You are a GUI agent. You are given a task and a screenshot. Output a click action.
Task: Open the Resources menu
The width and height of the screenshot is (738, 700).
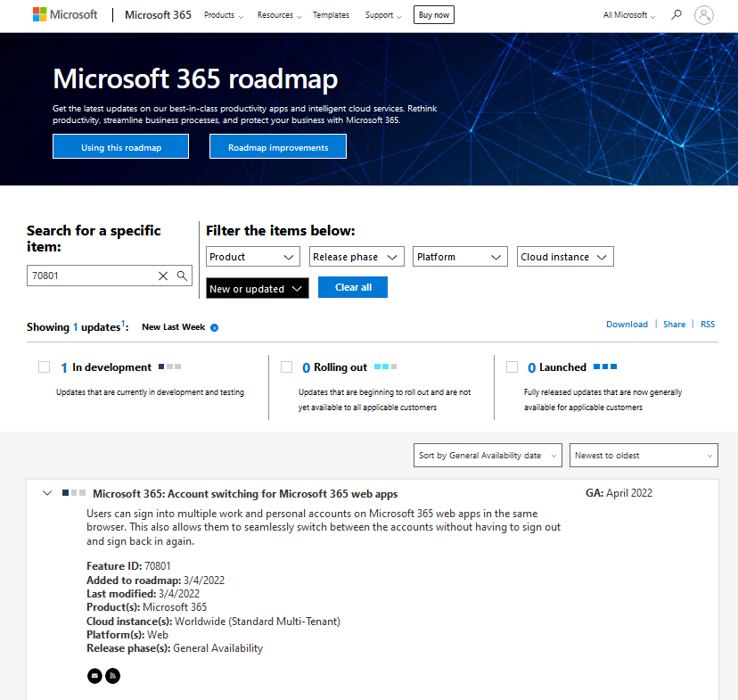pyautogui.click(x=279, y=15)
